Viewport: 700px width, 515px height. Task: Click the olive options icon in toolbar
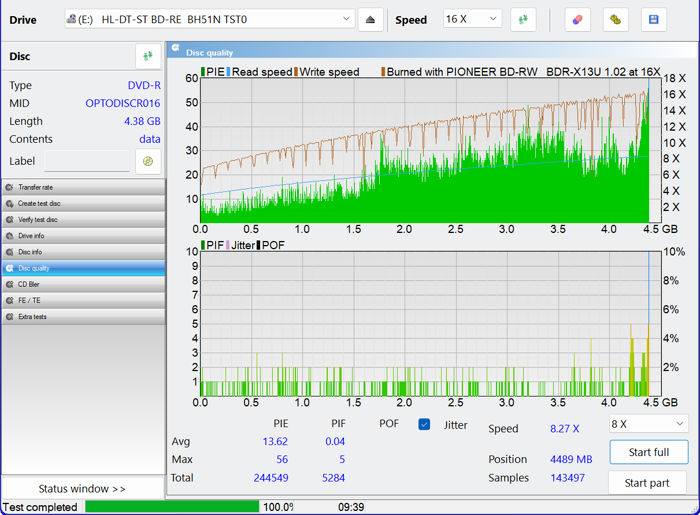click(x=616, y=20)
